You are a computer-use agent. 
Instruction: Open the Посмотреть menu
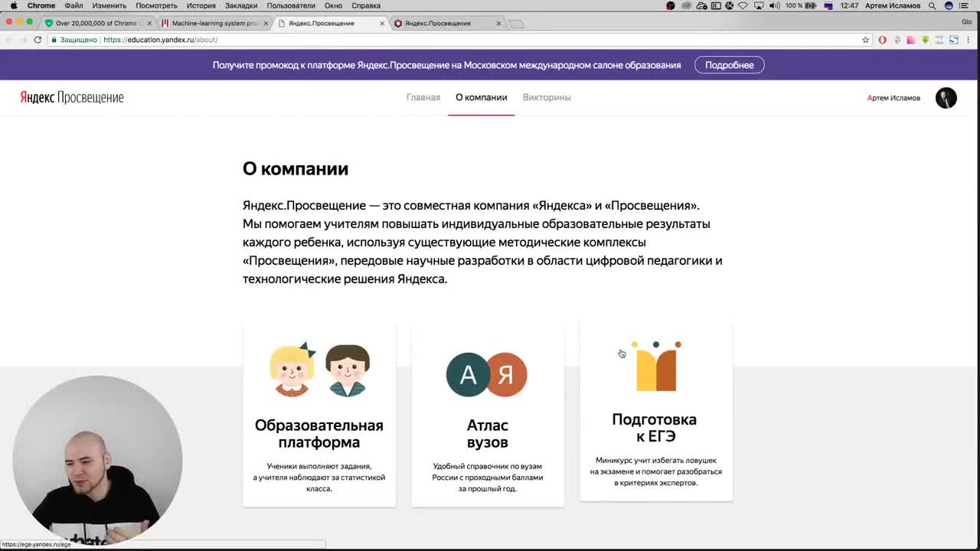pos(156,5)
